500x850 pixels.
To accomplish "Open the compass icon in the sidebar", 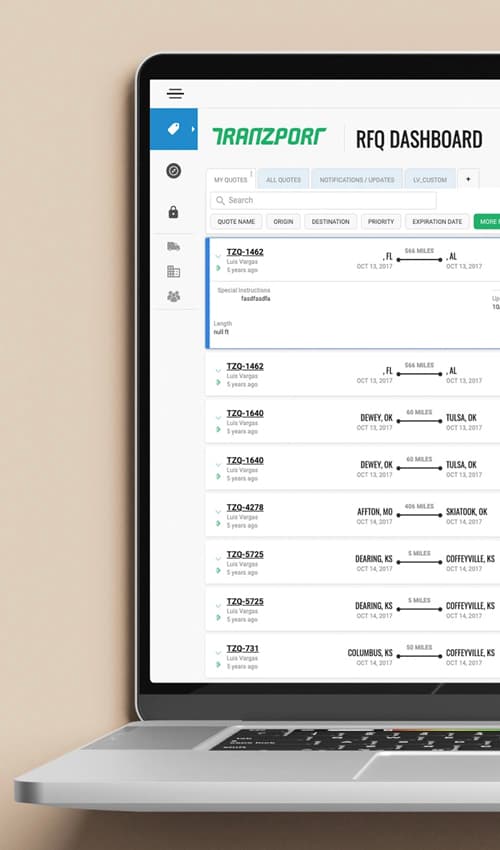I will (x=174, y=171).
